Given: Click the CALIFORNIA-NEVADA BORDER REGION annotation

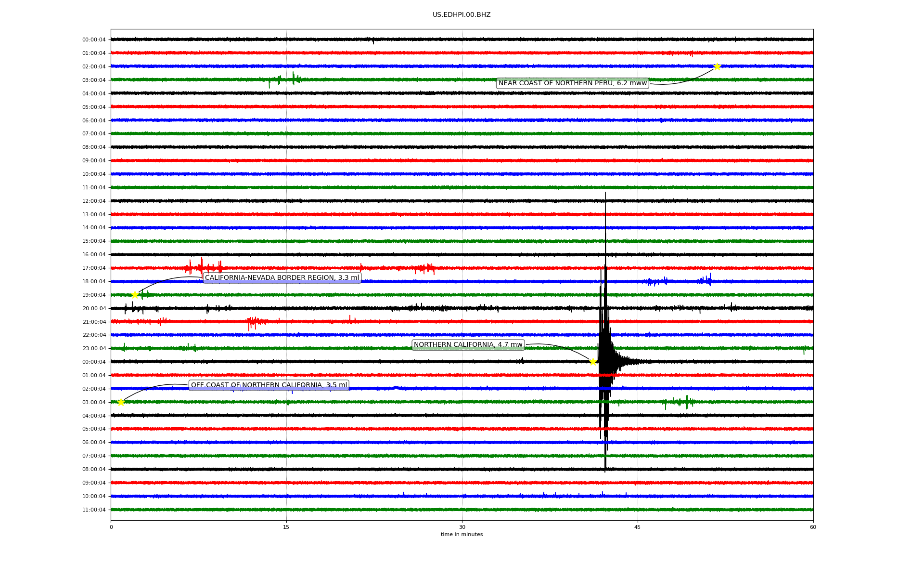Looking at the screenshot, I should 282,278.
